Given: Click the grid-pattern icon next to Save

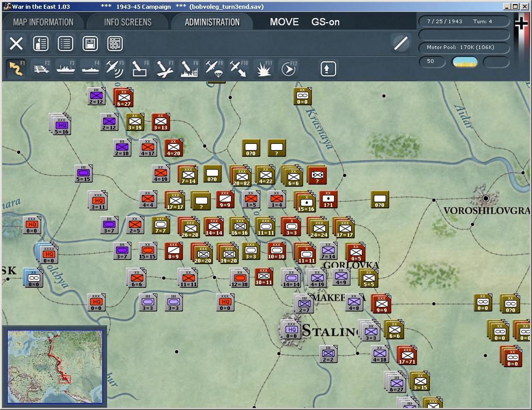Looking at the screenshot, I should 115,44.
